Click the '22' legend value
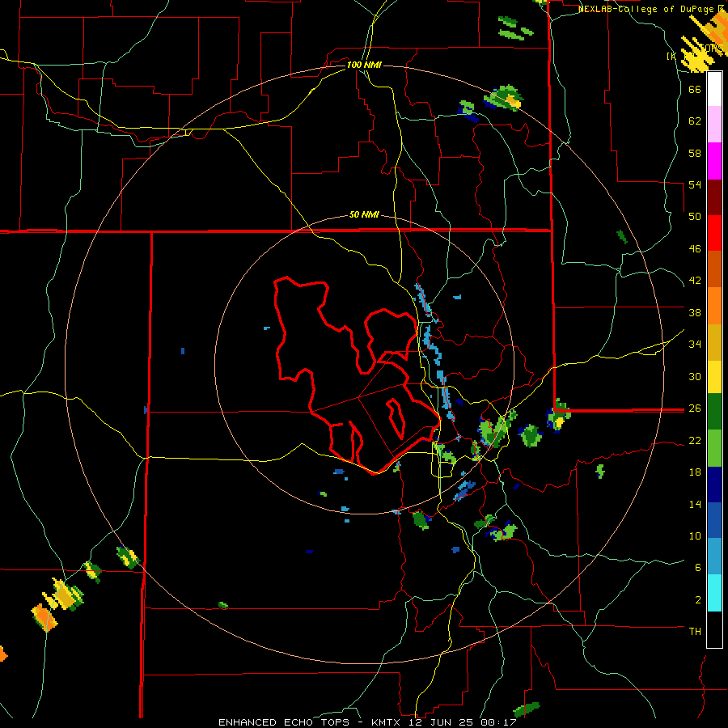This screenshot has width=728, height=728. [695, 441]
